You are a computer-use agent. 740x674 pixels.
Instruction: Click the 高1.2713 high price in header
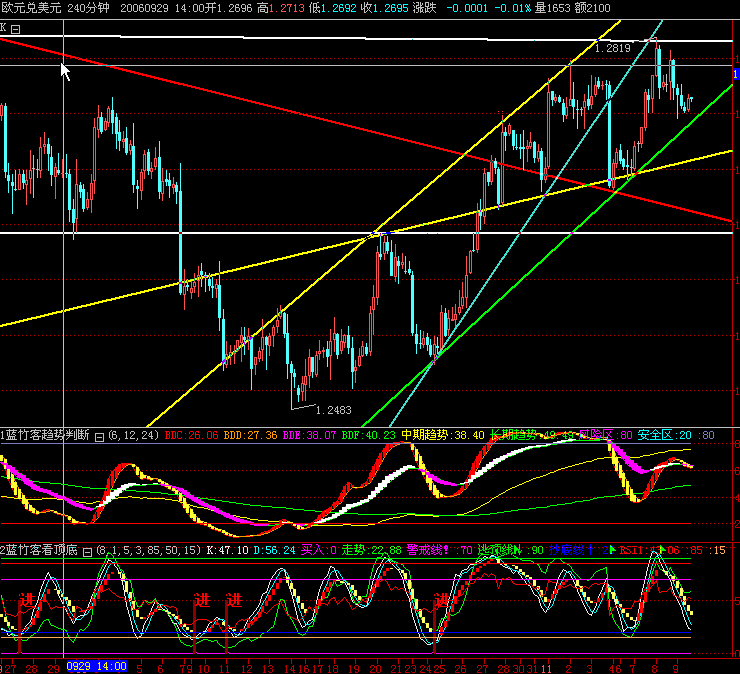(x=281, y=8)
